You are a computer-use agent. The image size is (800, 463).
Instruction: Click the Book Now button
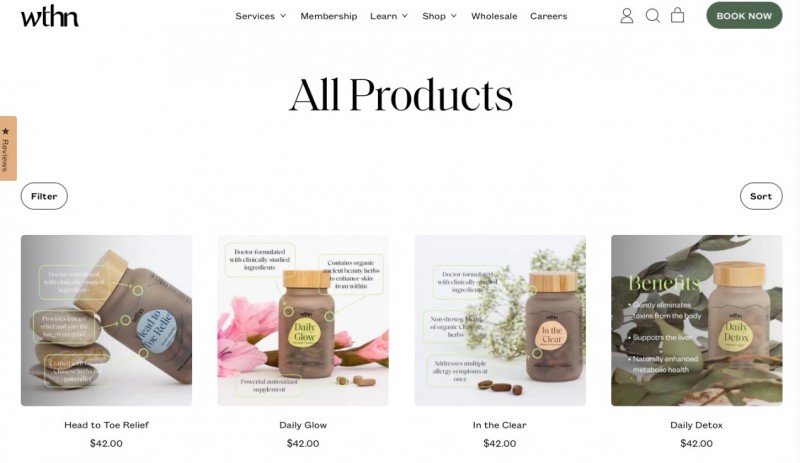click(744, 16)
